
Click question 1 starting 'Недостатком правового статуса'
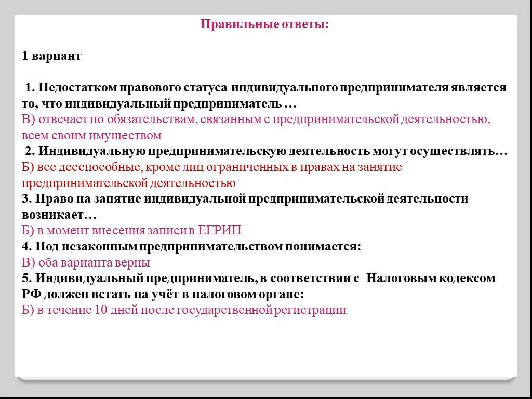(265, 87)
